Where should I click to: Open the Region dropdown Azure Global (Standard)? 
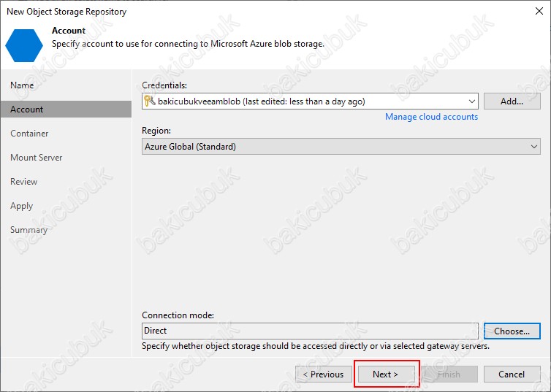[341, 146]
